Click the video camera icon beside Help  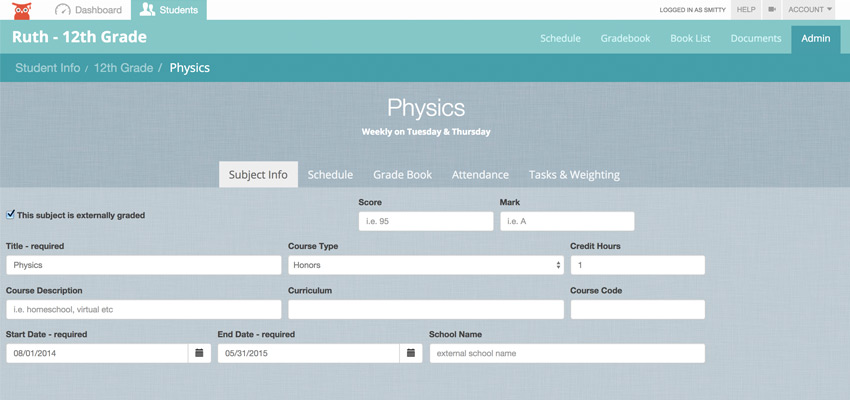click(772, 10)
